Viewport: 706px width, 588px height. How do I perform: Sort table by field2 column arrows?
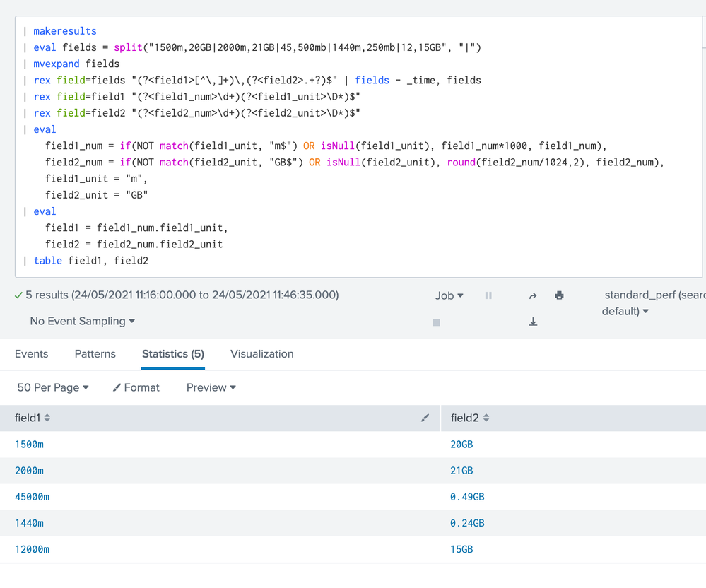(486, 418)
